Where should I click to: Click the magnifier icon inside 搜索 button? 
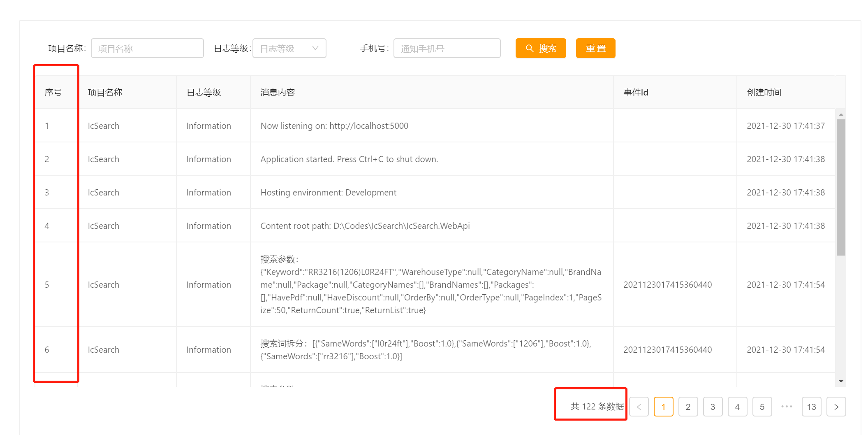click(530, 48)
